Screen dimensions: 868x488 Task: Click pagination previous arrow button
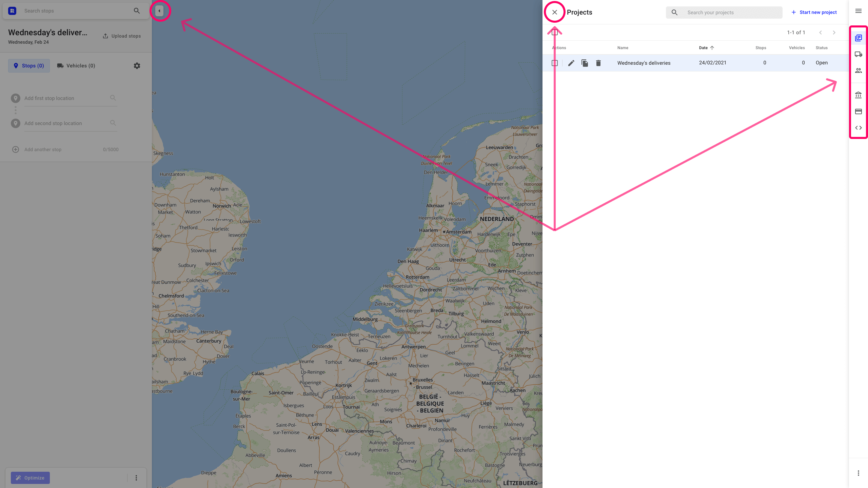pos(820,32)
